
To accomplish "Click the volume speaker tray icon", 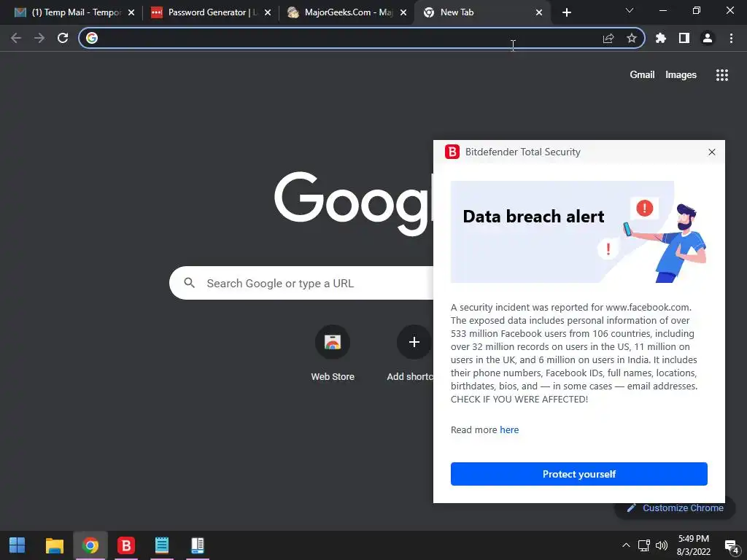I will click(662, 545).
